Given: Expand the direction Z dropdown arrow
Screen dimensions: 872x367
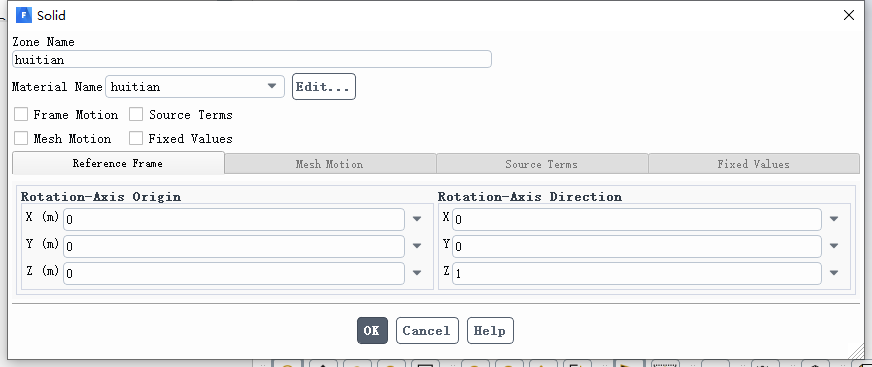Looking at the screenshot, I should 834,273.
